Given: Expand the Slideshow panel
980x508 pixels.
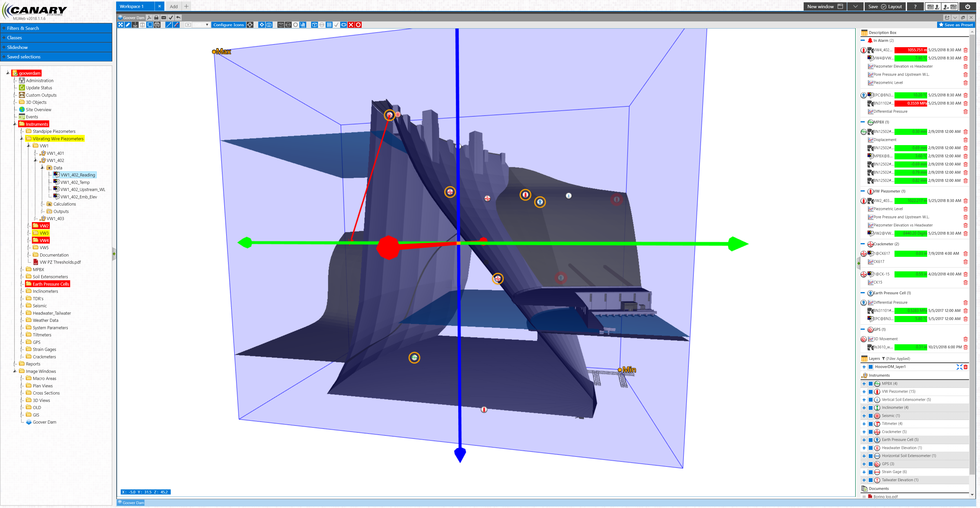Looking at the screenshot, I should [x=56, y=47].
